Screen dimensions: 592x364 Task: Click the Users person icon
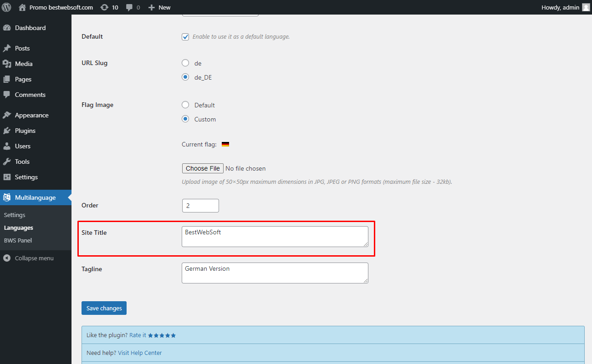click(x=7, y=146)
